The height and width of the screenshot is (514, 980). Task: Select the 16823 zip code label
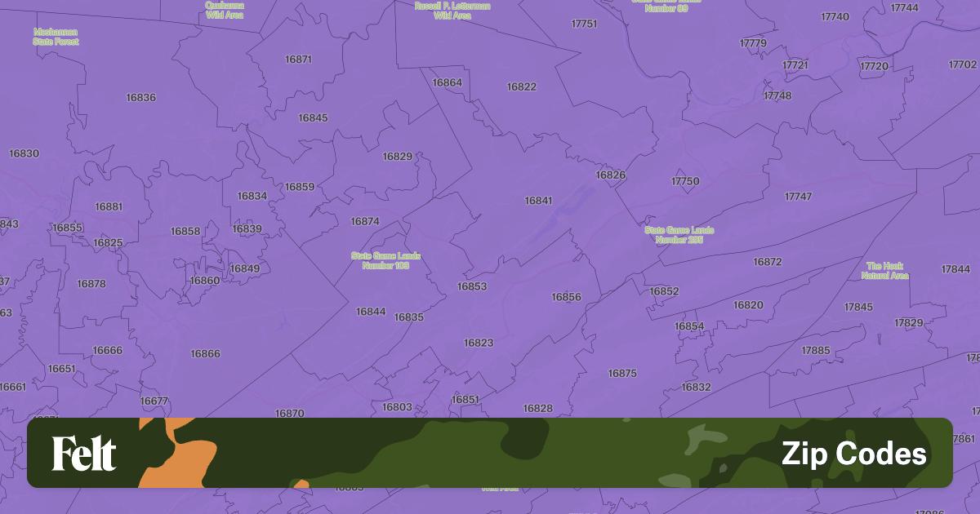[479, 343]
